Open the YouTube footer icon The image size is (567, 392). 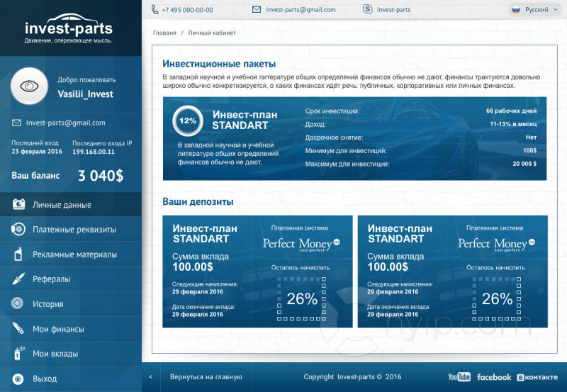459,377
